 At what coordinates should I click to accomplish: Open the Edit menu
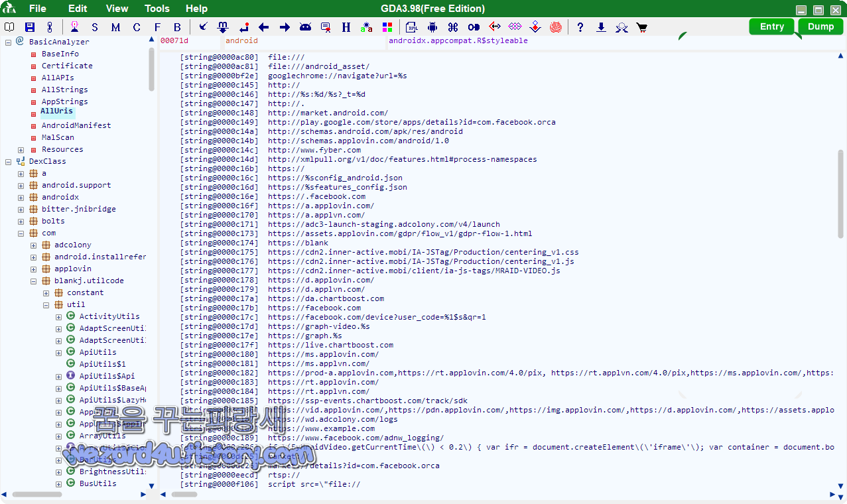78,9
